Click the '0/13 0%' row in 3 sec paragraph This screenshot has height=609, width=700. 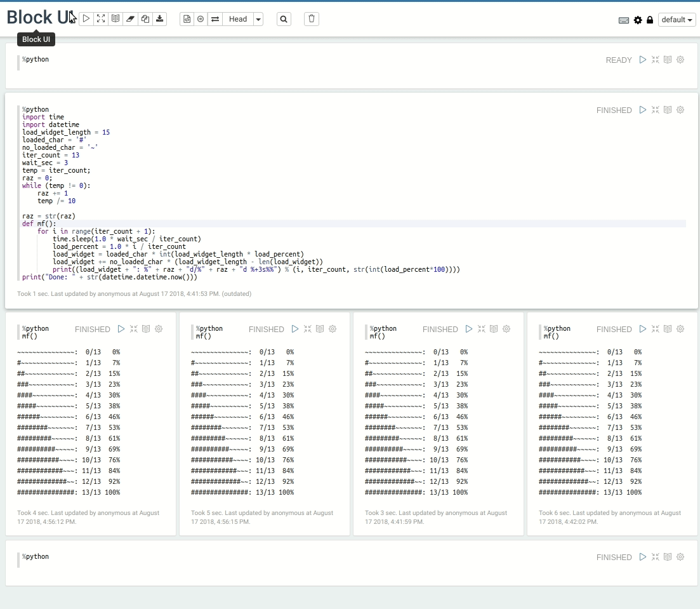click(x=416, y=352)
